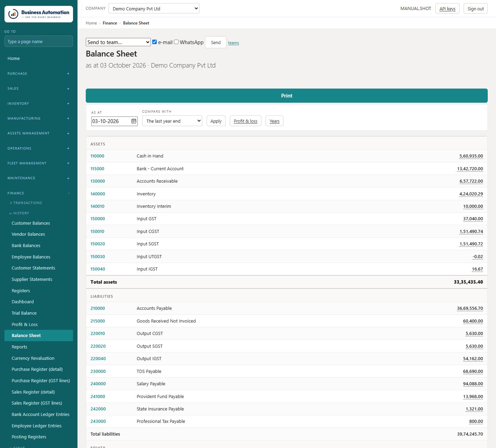The image size is (496, 448).
Task: Open the calendar picker in As At field
Action: pos(134,121)
